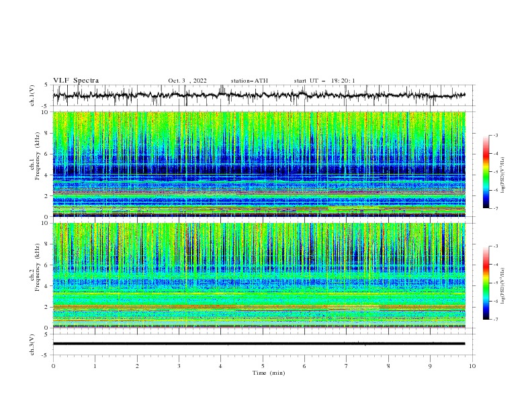Image resolution: width=532 pixels, height=411 pixels.
Task: Click the "-7" tick on ch.1 colorbar
Action: point(496,209)
